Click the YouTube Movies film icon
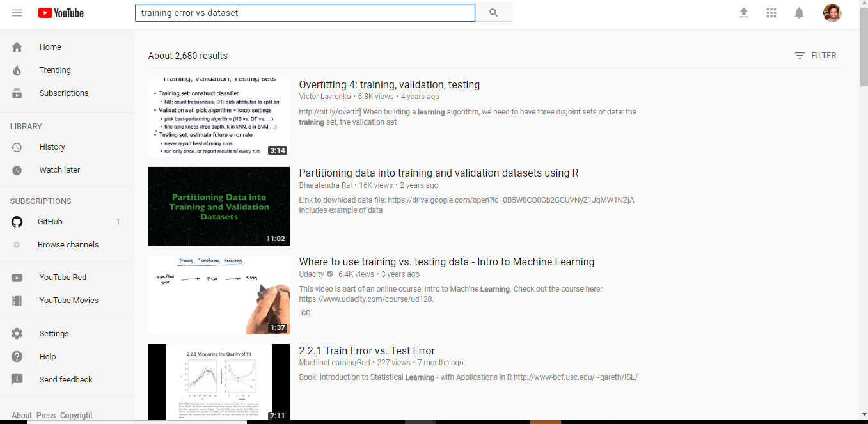 coord(17,301)
